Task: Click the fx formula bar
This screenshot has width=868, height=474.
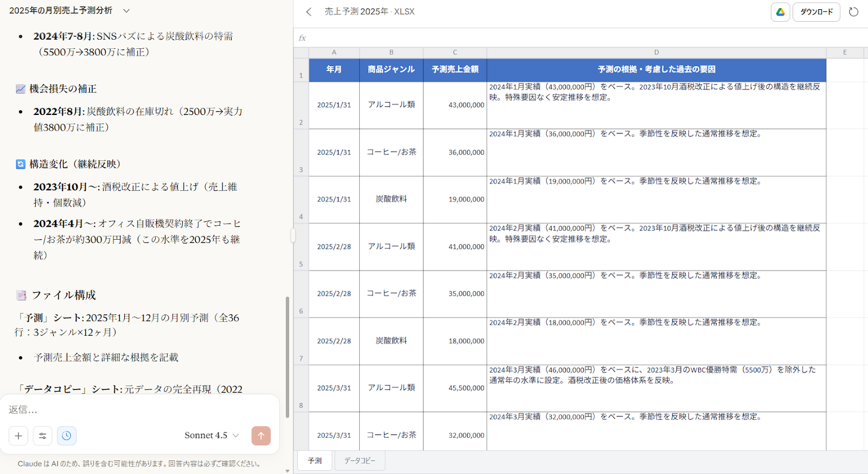Action: 580,38
